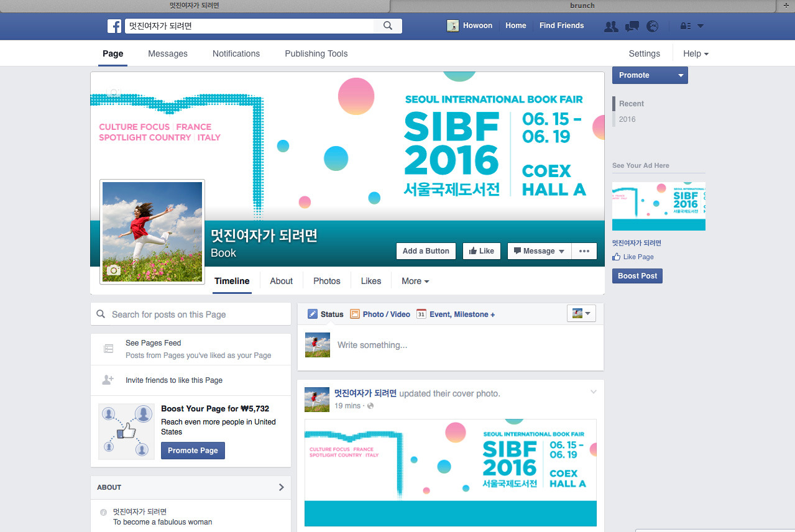Open More tab dropdown

coord(415,281)
